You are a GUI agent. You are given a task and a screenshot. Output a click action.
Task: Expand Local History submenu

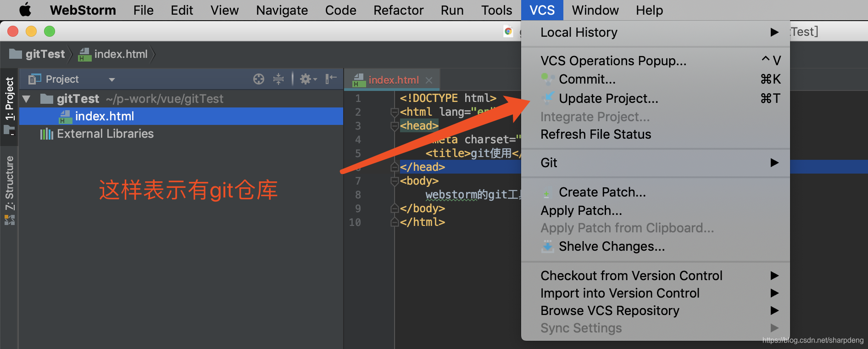656,32
